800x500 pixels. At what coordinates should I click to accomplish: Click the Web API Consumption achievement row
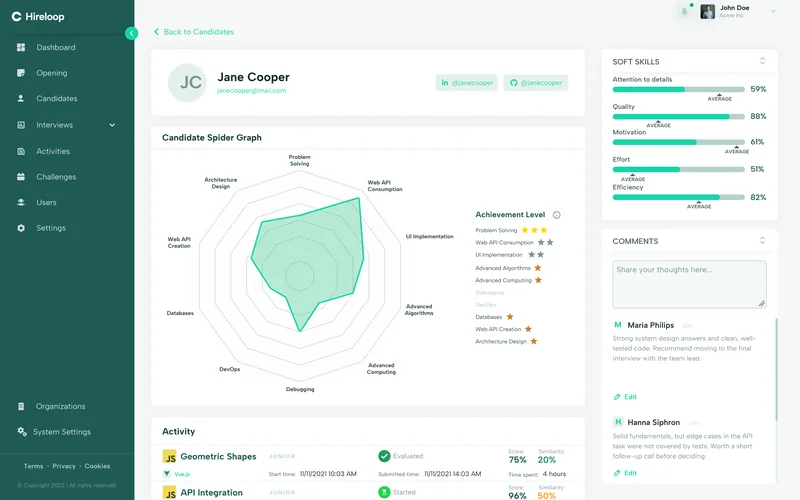click(514, 242)
